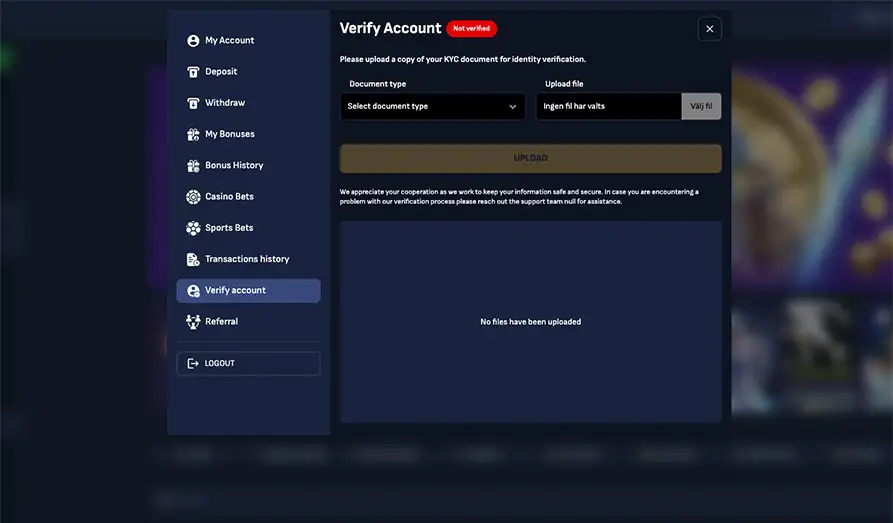Viewport: 893px width, 523px height.
Task: Click the My Bonuses gift icon
Action: click(x=193, y=134)
